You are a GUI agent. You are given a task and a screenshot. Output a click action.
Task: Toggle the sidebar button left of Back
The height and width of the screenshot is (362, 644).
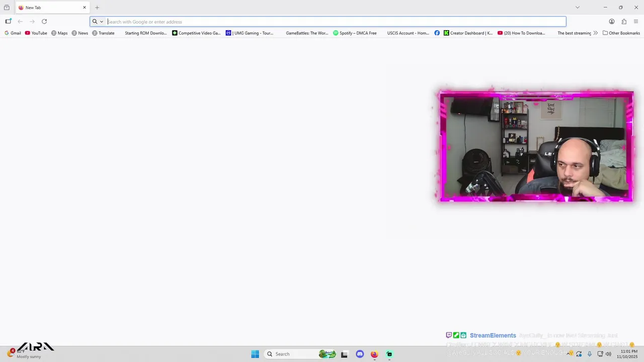coord(8,22)
